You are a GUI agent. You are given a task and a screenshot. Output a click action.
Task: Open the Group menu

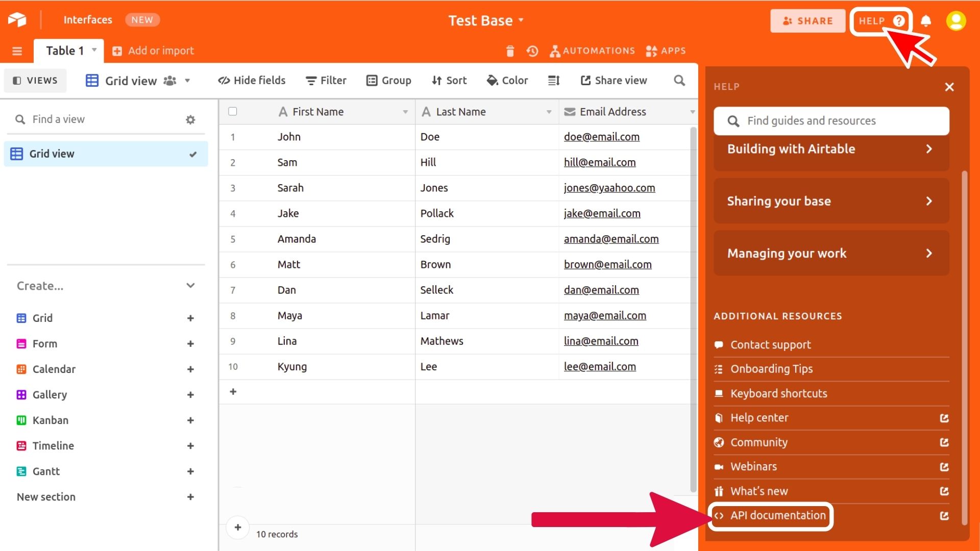tap(389, 81)
